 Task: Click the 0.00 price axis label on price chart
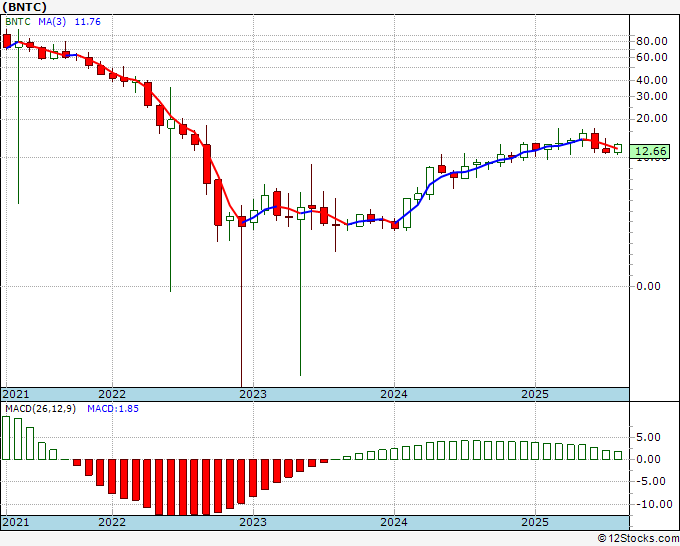coord(648,286)
